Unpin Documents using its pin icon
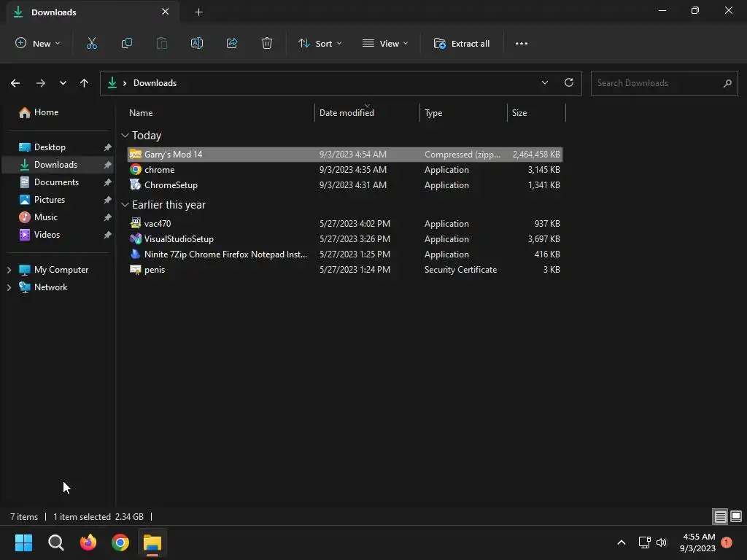 click(108, 182)
